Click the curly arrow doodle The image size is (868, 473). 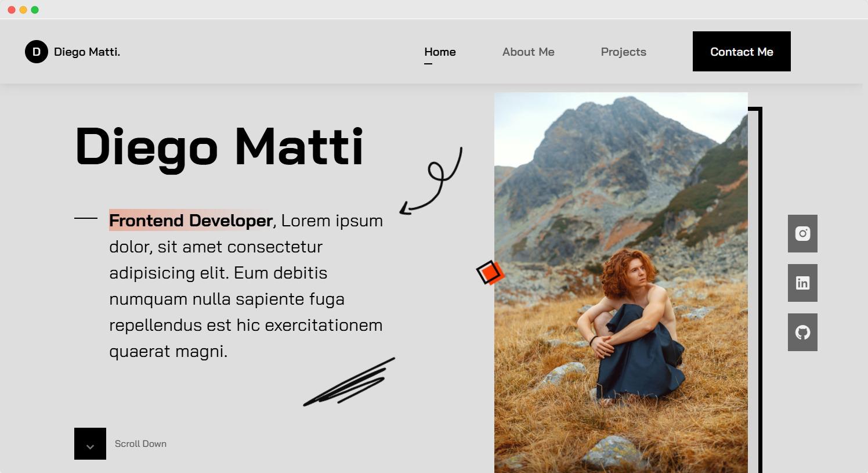tap(431, 181)
